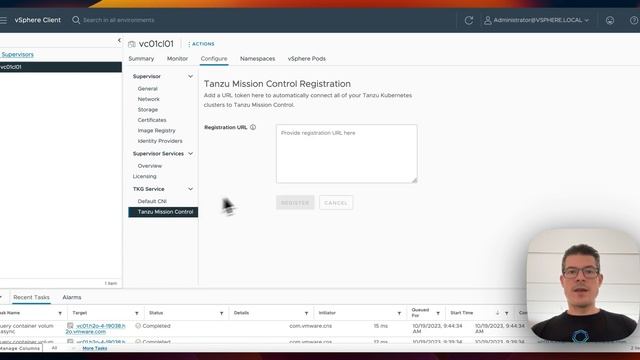Open the ACTIONS menu for vc01cl01

(x=201, y=44)
